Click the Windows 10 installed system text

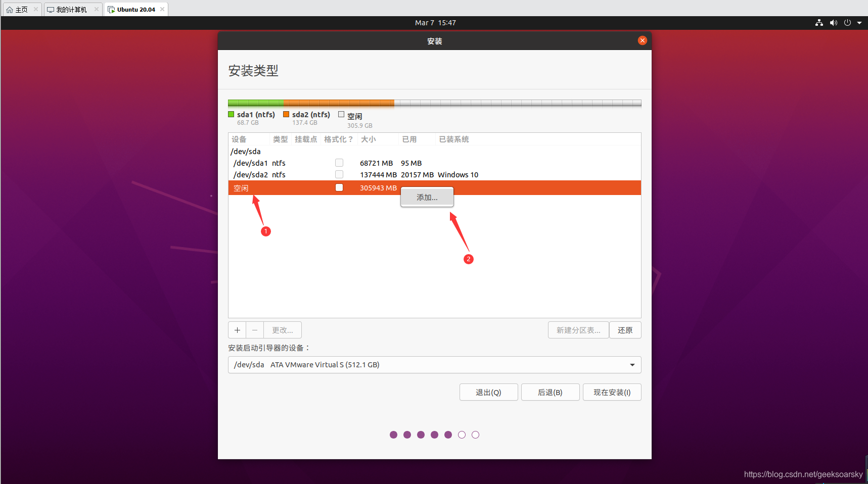458,174
